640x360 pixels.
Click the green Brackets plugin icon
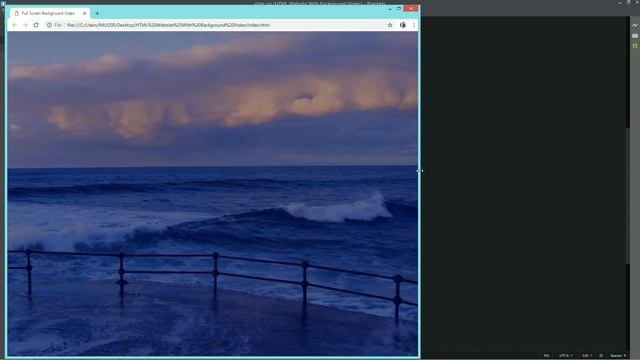(635, 46)
